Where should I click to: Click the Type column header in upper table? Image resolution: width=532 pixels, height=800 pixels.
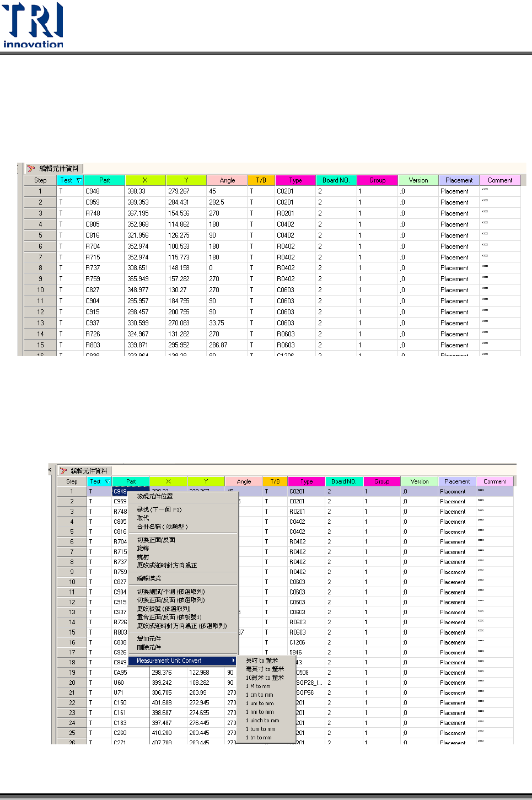tap(295, 180)
